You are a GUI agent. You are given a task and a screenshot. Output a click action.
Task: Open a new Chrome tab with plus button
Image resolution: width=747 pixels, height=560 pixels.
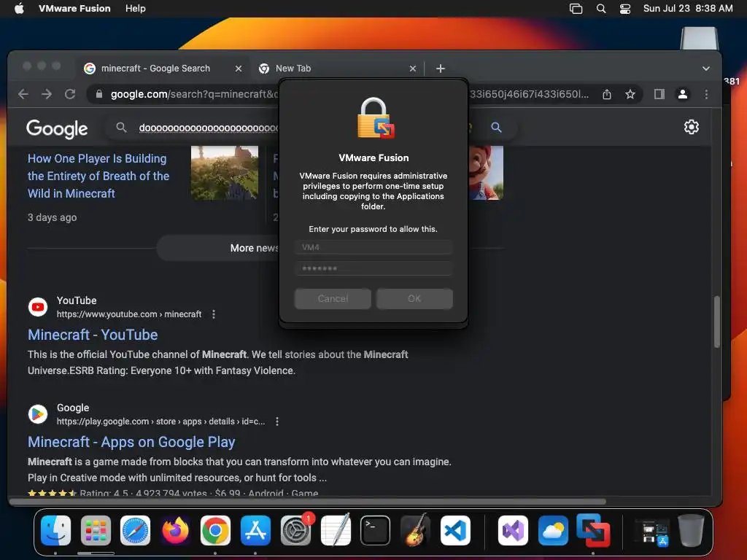coord(441,69)
